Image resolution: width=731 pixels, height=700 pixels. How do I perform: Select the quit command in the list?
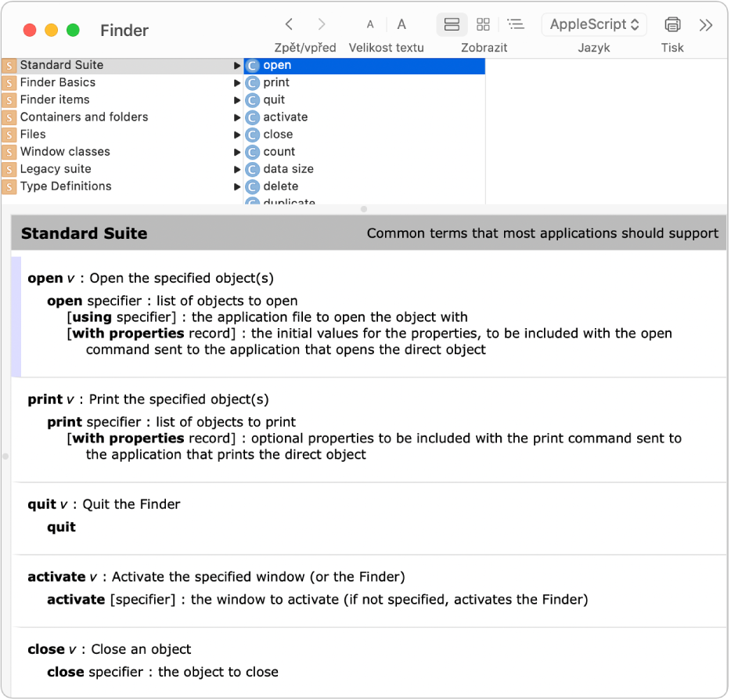point(273,99)
